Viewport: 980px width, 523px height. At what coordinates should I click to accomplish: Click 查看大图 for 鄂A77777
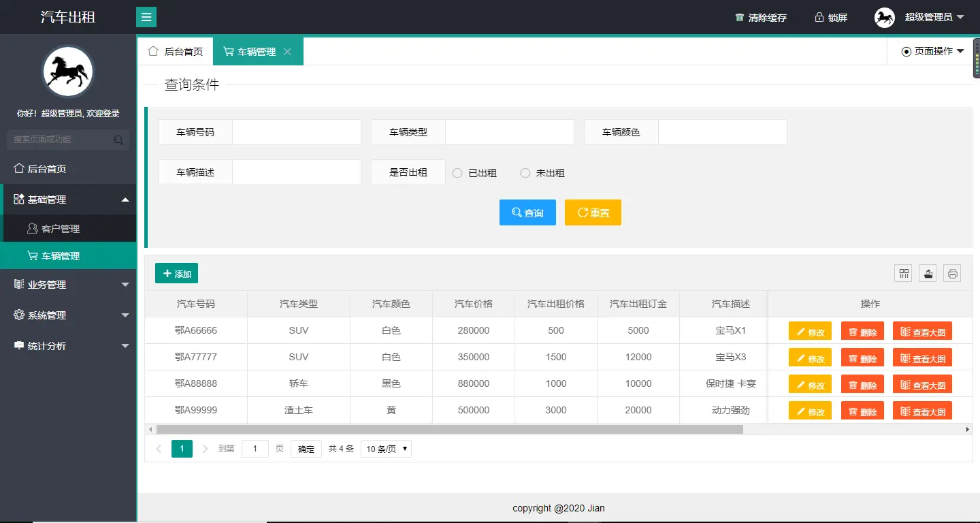click(x=922, y=358)
